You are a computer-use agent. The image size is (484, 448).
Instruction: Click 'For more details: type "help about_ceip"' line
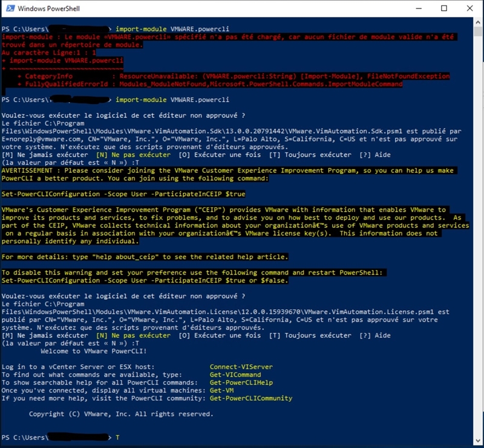(145, 257)
